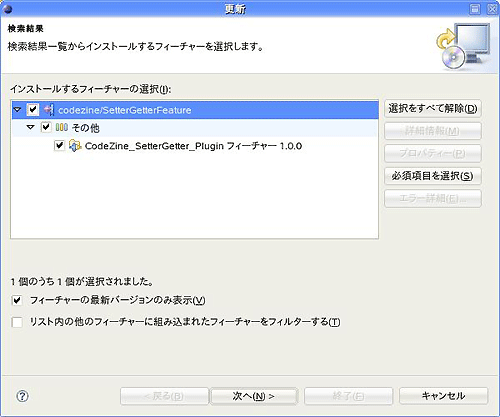Click the disabled < 戻る(B) button
This screenshot has width=500, height=417.
164,396
